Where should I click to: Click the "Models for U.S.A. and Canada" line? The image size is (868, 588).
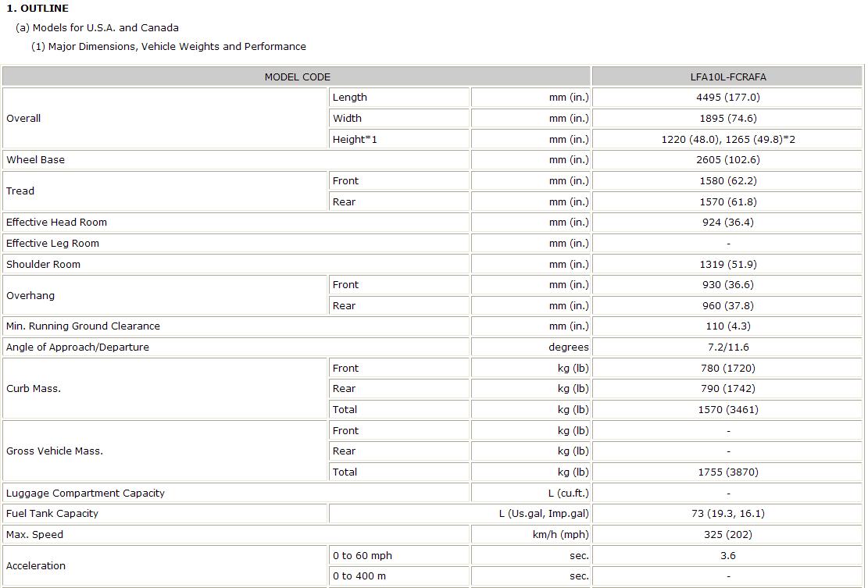(x=97, y=27)
